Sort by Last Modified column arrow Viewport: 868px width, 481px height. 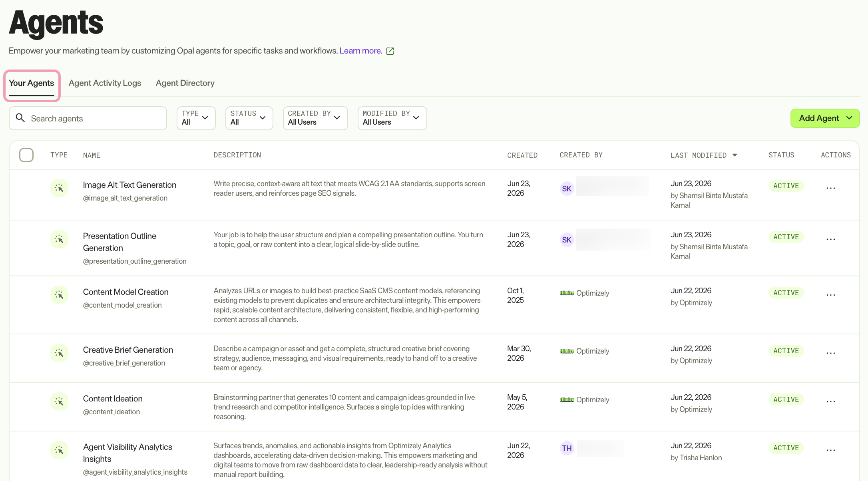click(x=735, y=155)
